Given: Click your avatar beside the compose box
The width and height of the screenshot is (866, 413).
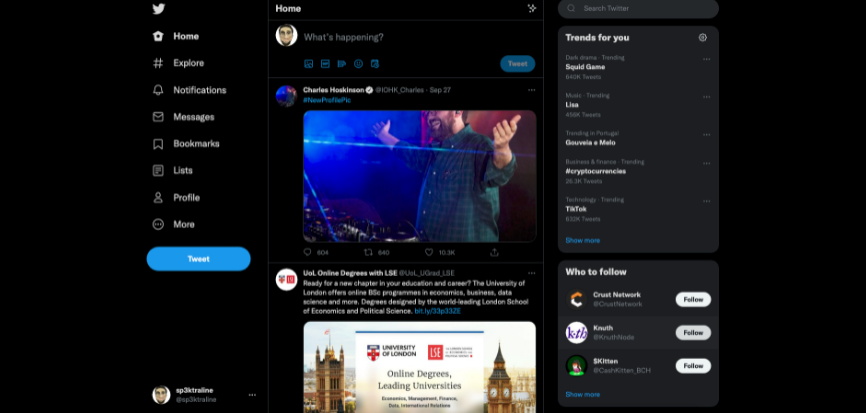Looking at the screenshot, I should (x=286, y=35).
